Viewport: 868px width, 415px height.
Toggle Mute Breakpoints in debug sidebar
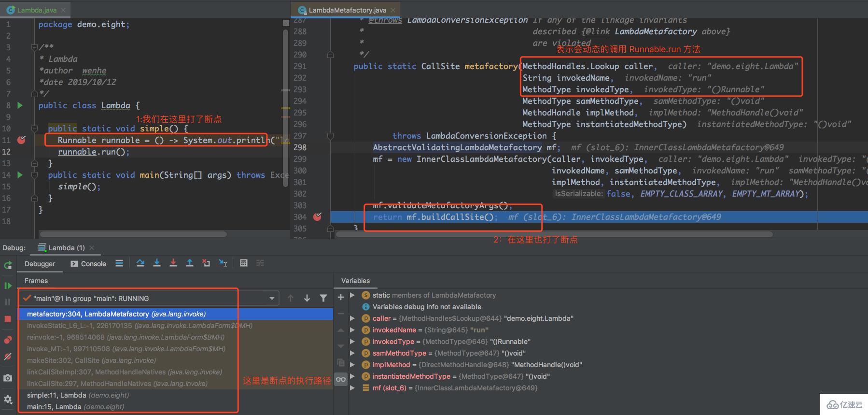[x=8, y=357]
